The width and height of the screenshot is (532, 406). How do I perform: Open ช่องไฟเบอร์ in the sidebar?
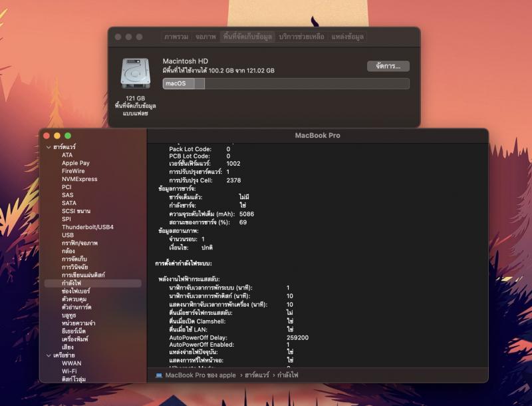tap(76, 292)
